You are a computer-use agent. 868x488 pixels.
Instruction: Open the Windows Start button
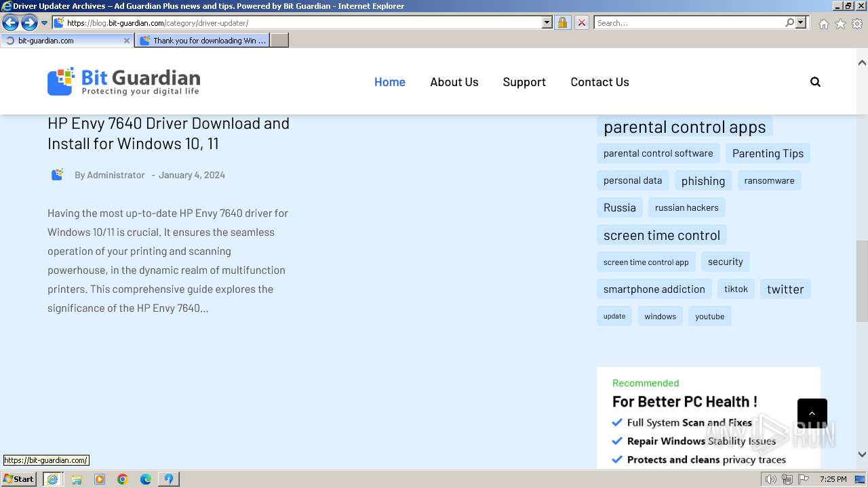(19, 479)
